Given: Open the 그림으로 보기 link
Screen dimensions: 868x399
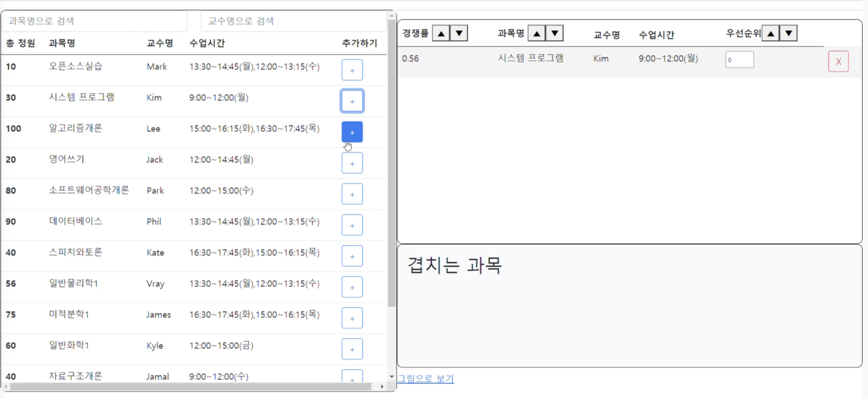Looking at the screenshot, I should pos(425,378).
